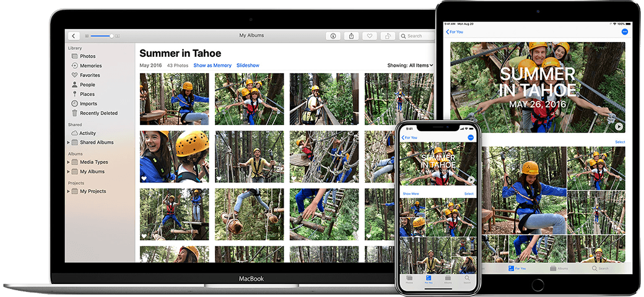The image size is (644, 297).
Task: Click the pin icon beside Places
Action: click(x=74, y=94)
